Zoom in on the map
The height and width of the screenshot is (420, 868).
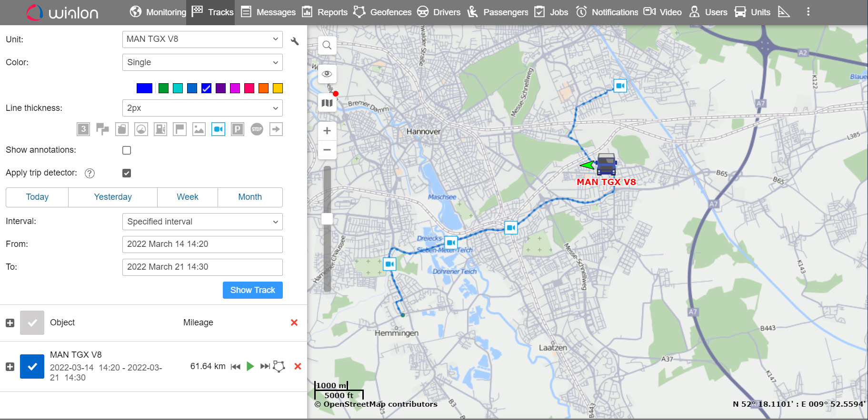327,131
